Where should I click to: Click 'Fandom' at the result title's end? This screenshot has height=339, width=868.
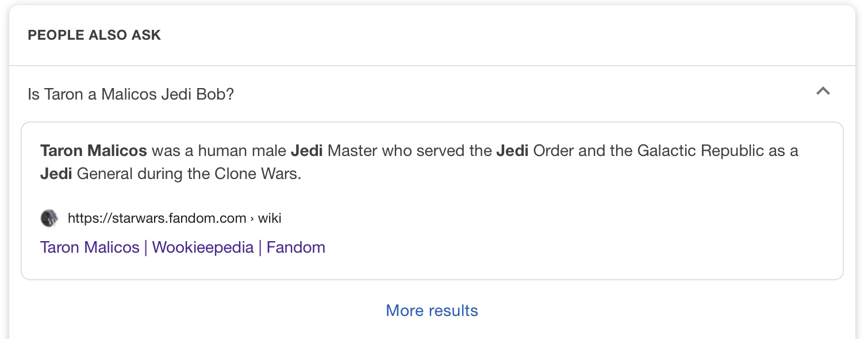tap(296, 247)
